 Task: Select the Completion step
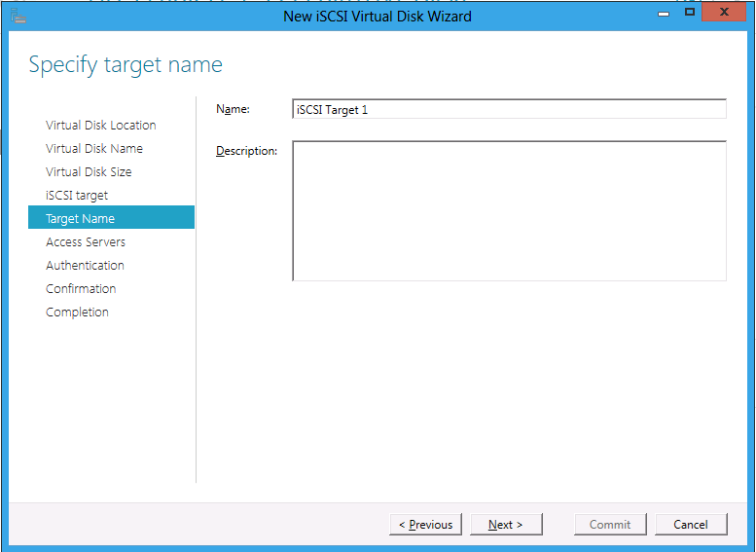coord(77,313)
